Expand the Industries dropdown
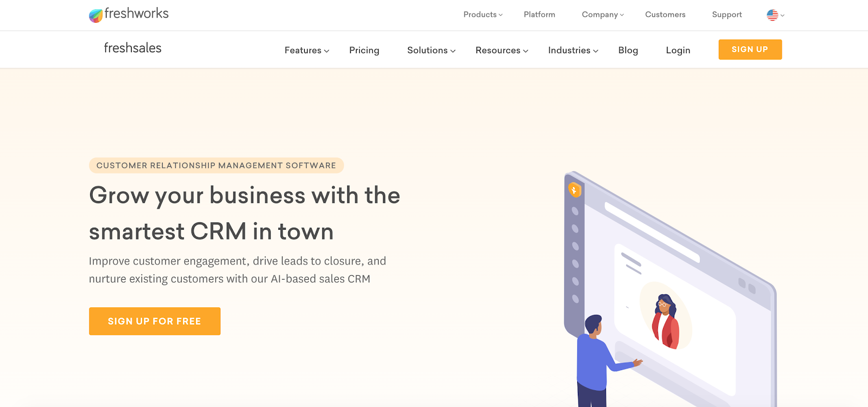868x407 pixels. point(573,50)
